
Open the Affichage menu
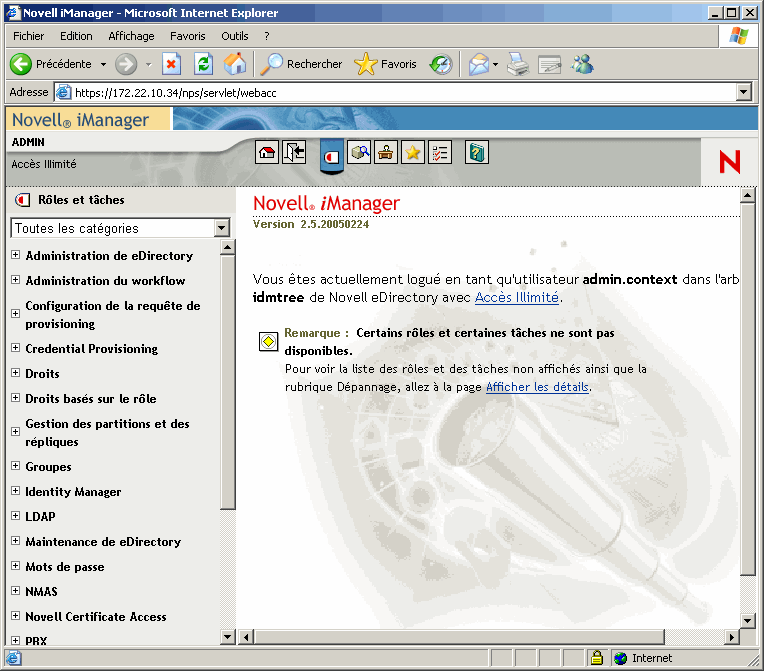(x=131, y=36)
